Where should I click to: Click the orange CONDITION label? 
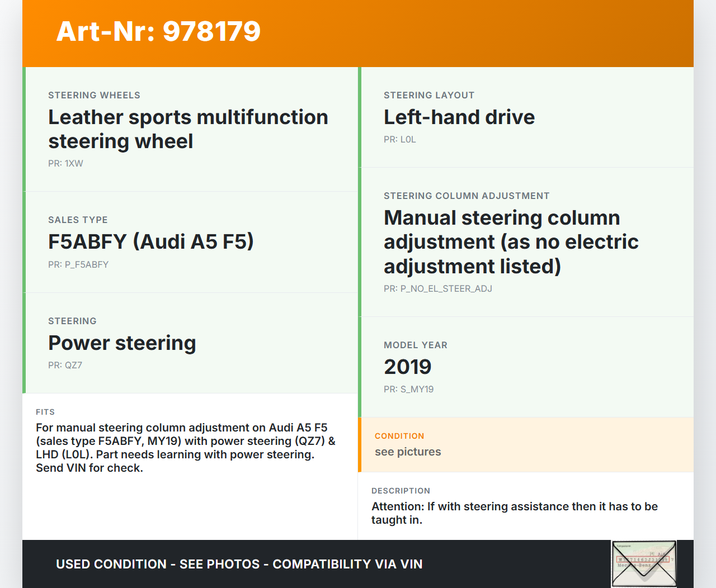tap(399, 436)
